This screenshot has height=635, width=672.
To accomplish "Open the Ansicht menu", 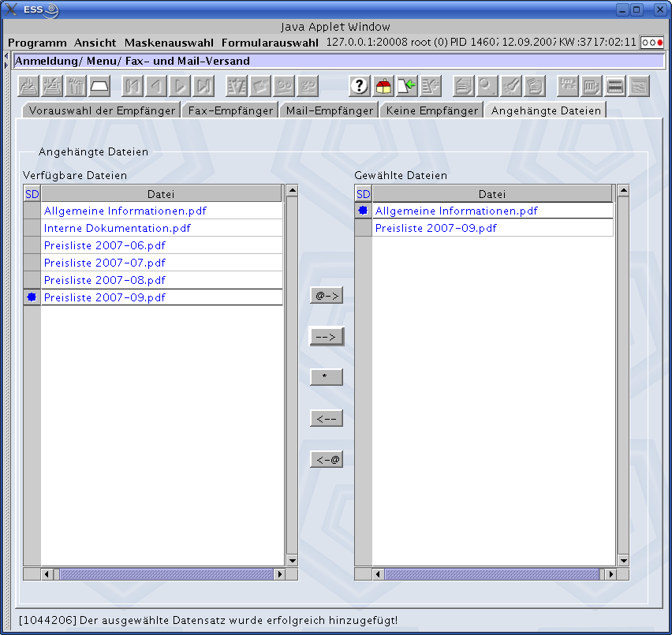I will (x=95, y=43).
